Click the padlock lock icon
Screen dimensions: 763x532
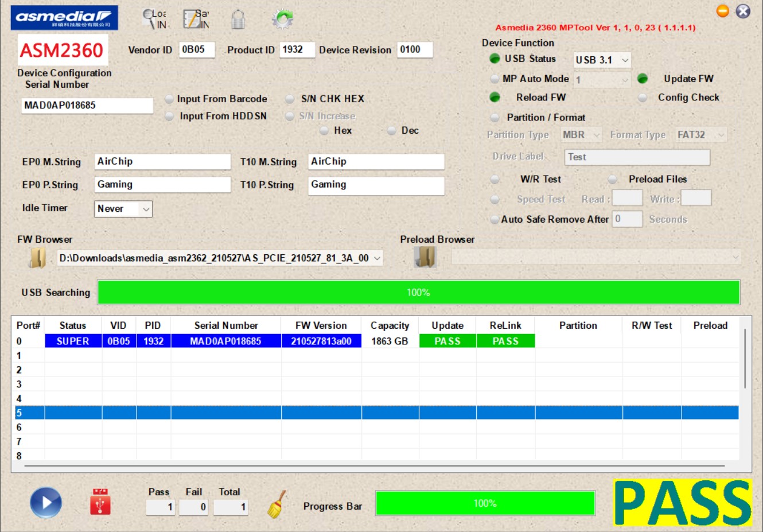point(238,20)
